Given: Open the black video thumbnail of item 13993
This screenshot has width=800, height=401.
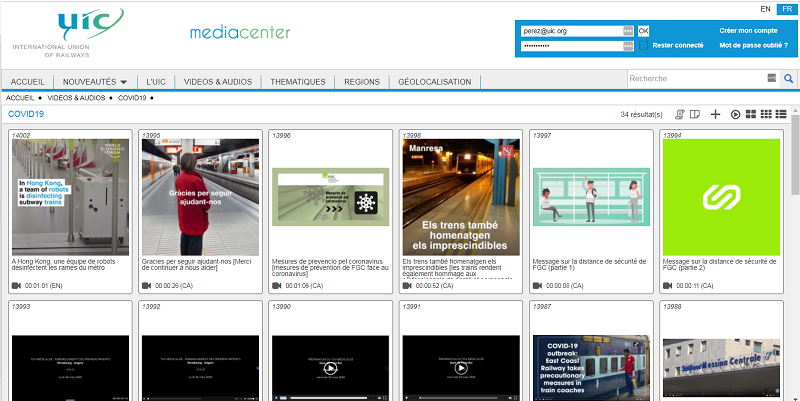Looking at the screenshot, I should [x=70, y=368].
